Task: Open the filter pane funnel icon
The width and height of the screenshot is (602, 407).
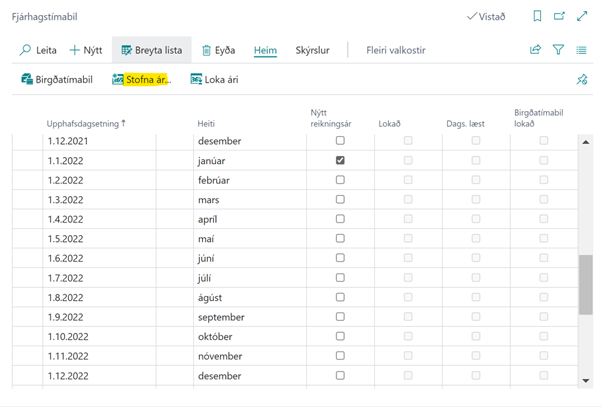Action: click(559, 50)
